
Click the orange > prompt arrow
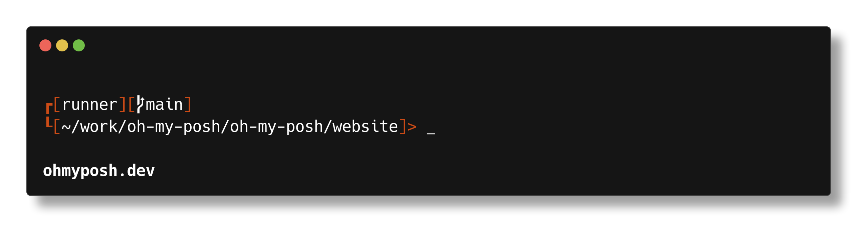pos(412,127)
